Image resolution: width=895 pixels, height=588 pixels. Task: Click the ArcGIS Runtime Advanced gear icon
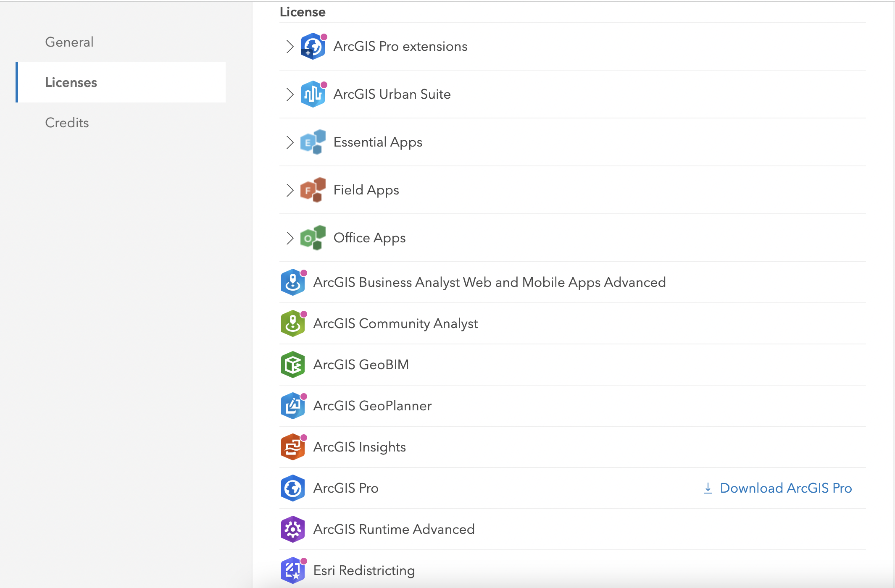point(293,529)
